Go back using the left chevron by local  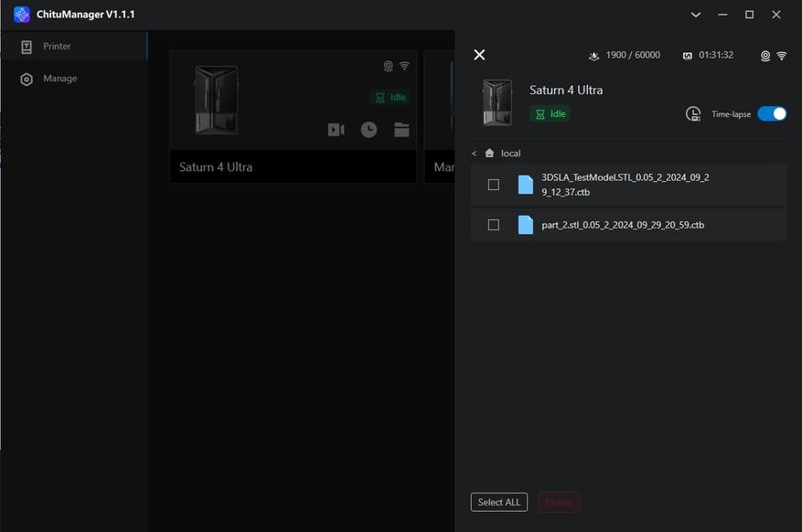474,154
